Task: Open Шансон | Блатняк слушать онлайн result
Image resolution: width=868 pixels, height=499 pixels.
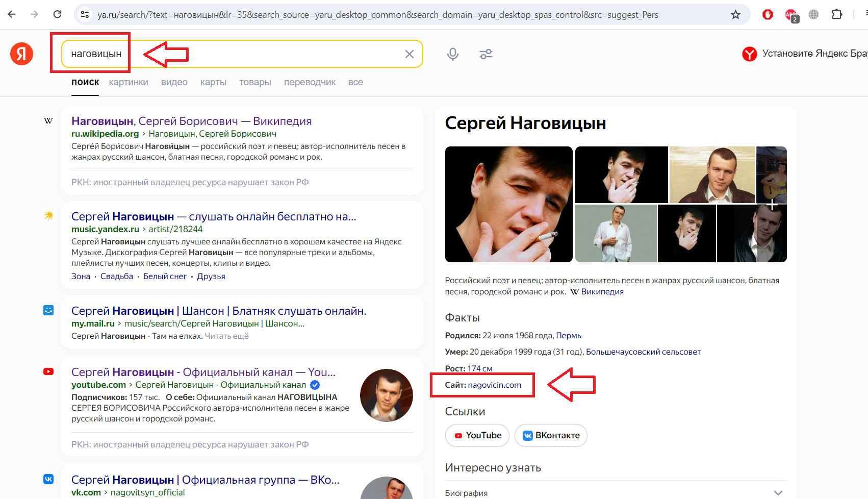Action: click(219, 311)
